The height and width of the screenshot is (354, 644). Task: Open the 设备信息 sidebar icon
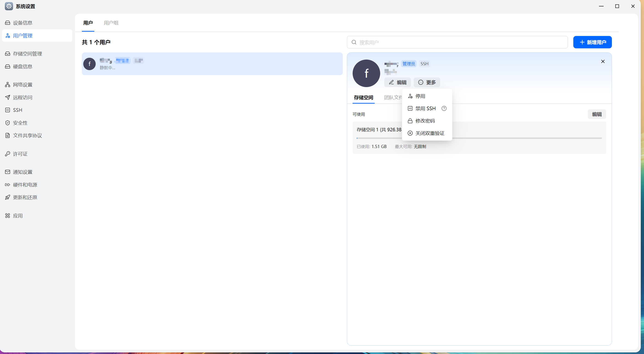tap(8, 22)
